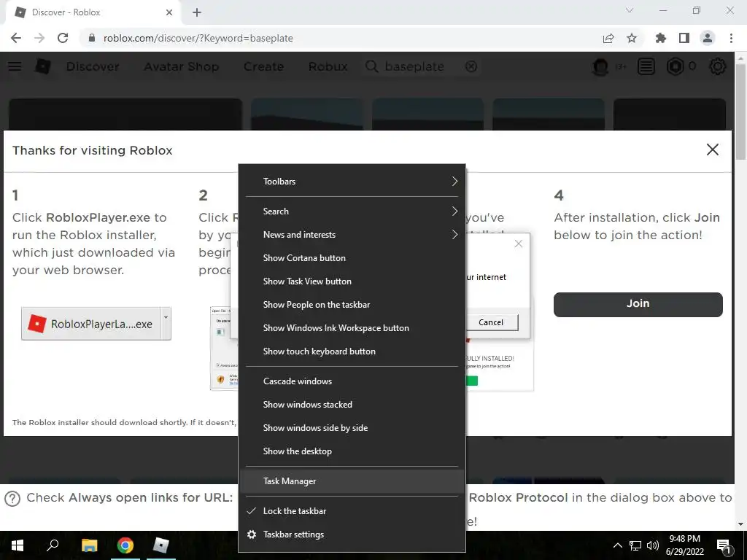The width and height of the screenshot is (747, 560).
Task: Click the Join button
Action: (638, 304)
